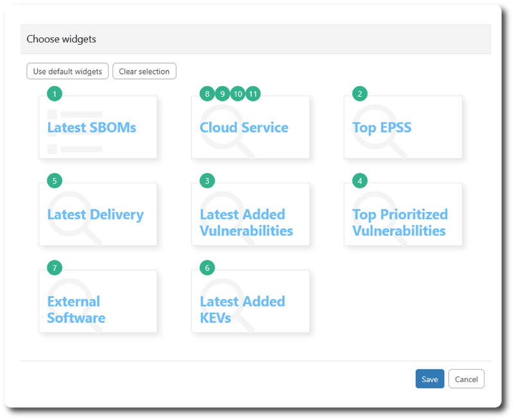Select the Latest SBOMs widget card

98,127
